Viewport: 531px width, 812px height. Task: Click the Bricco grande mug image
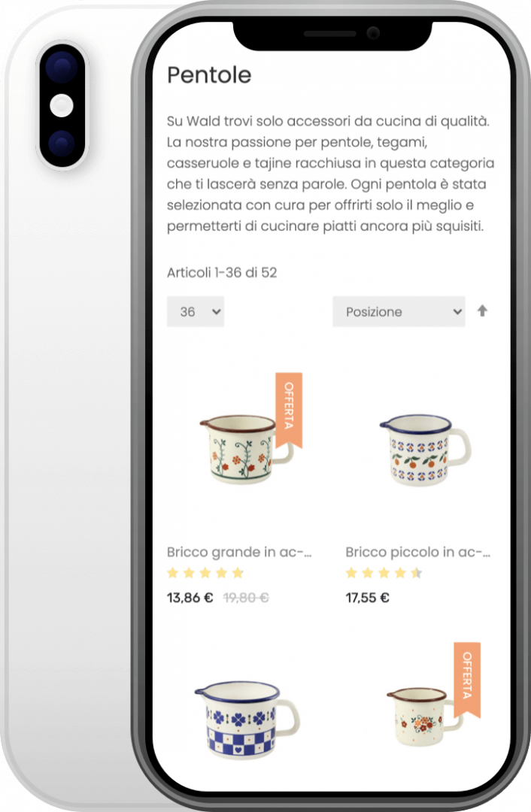[246, 448]
